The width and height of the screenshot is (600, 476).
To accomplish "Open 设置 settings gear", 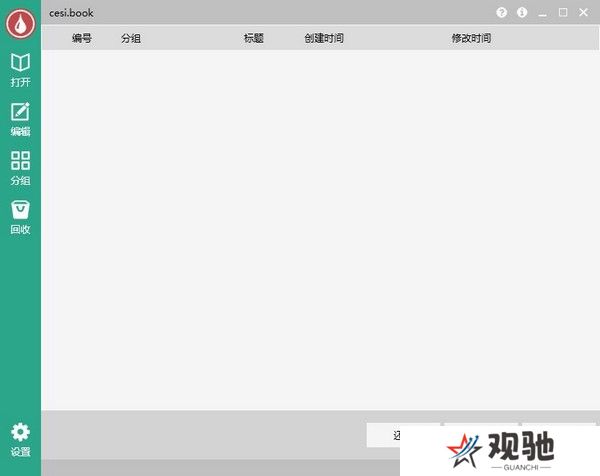I will (x=20, y=440).
